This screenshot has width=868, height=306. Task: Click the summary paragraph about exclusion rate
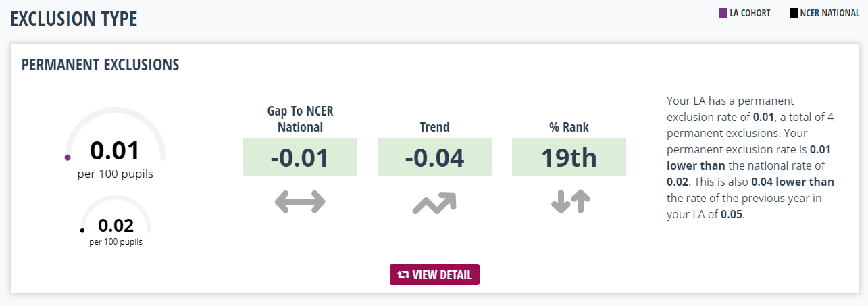(x=751, y=157)
